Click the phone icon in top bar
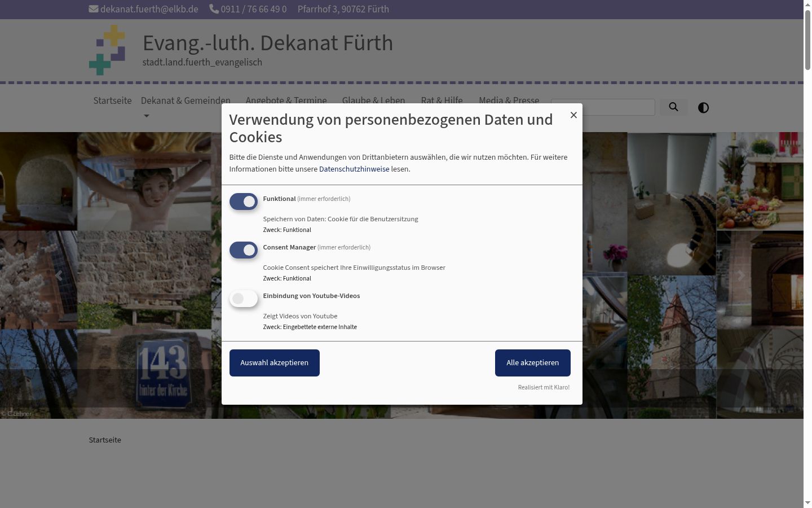Image resolution: width=812 pixels, height=508 pixels. (214, 9)
